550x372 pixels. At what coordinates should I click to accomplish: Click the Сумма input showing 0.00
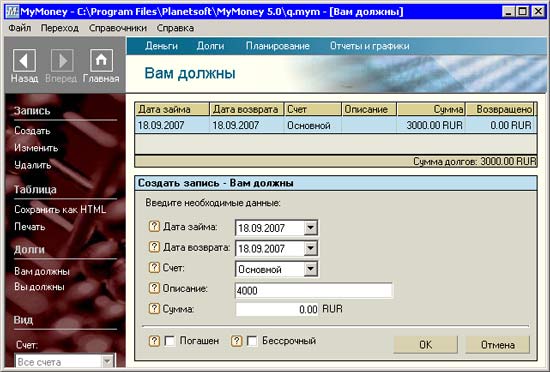(277, 309)
